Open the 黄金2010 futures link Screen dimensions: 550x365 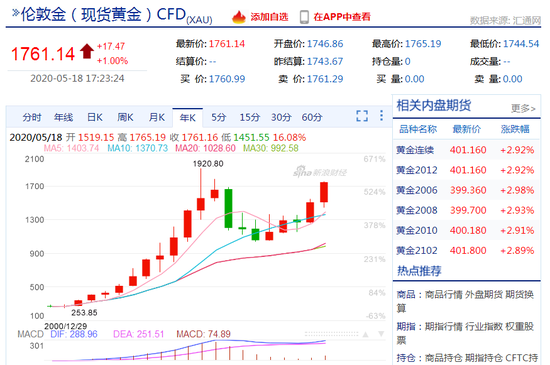pyautogui.click(x=417, y=230)
